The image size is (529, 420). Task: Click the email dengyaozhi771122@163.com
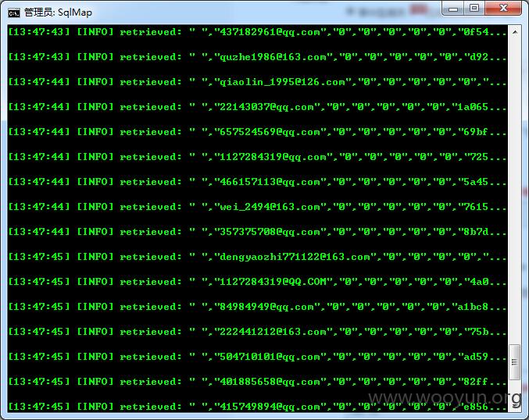(x=295, y=257)
